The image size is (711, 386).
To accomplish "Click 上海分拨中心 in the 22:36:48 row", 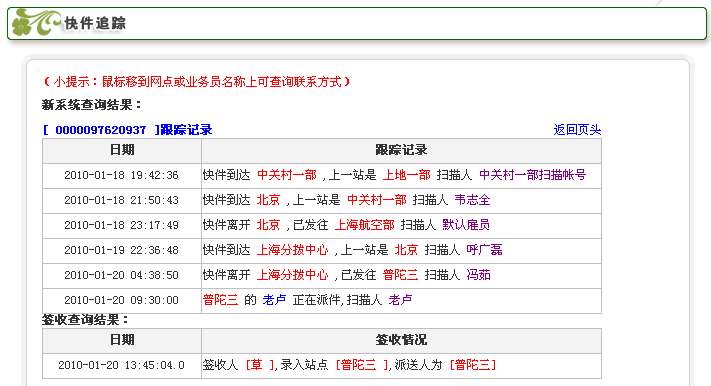I will click(x=292, y=250).
